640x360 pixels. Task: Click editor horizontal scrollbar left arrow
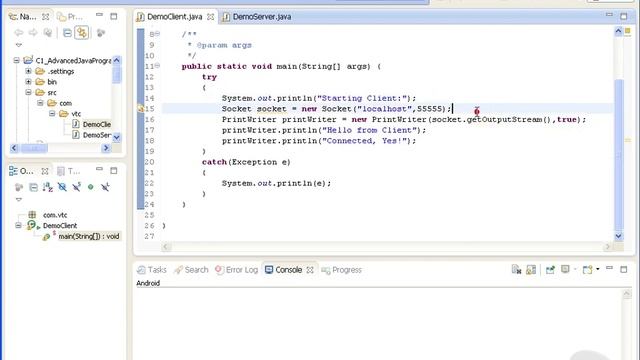pos(166,247)
